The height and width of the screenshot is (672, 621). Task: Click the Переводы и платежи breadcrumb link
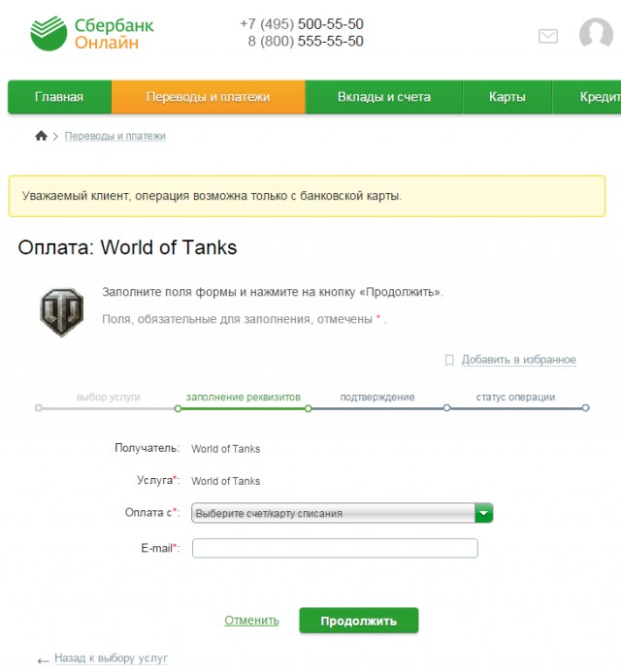114,137
